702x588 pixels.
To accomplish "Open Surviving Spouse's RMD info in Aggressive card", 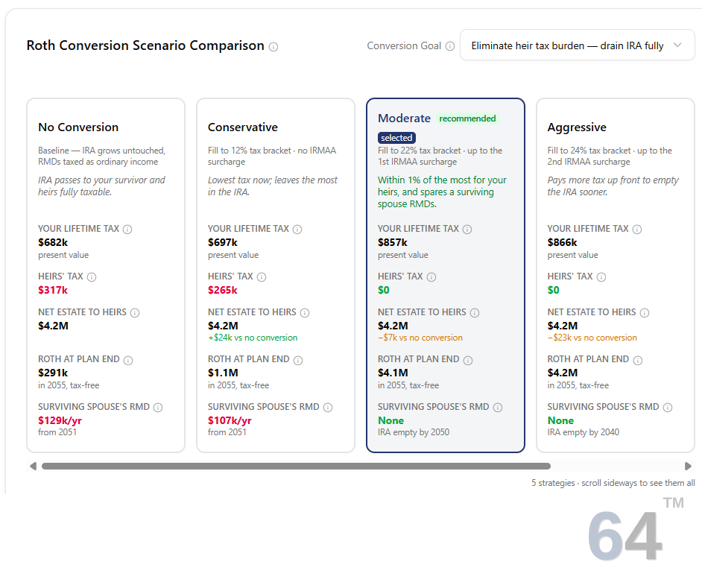I will tap(668, 408).
